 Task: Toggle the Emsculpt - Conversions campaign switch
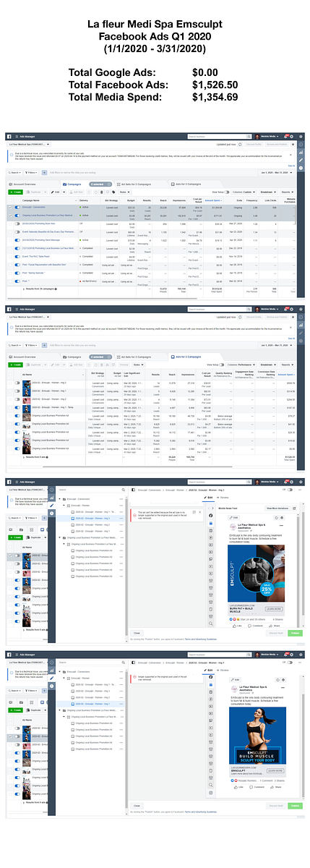17,207
